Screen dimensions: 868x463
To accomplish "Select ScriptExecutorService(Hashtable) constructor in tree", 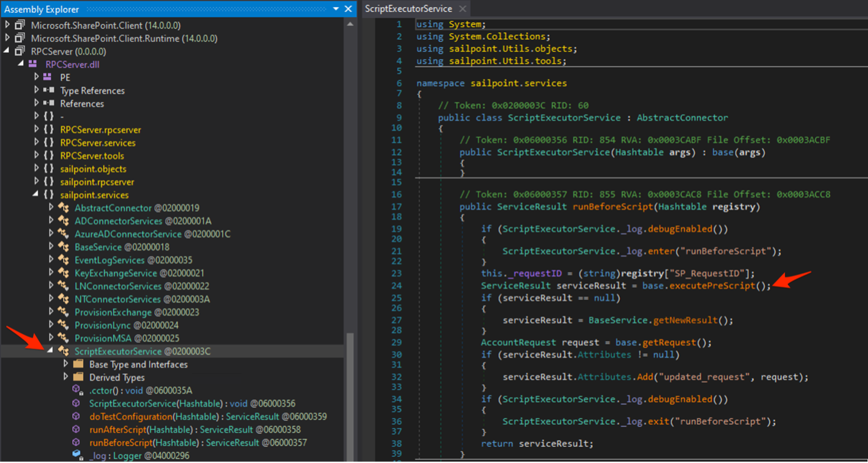I will point(192,404).
